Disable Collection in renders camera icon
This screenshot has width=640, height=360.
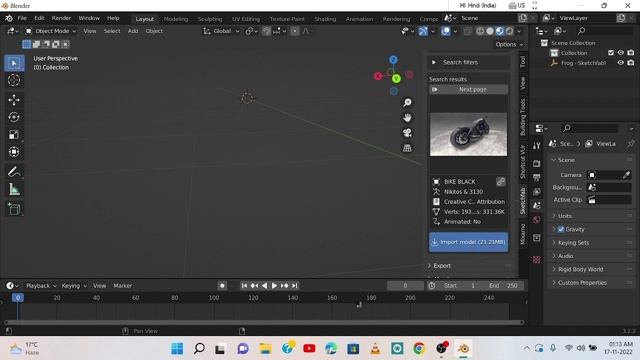631,53
